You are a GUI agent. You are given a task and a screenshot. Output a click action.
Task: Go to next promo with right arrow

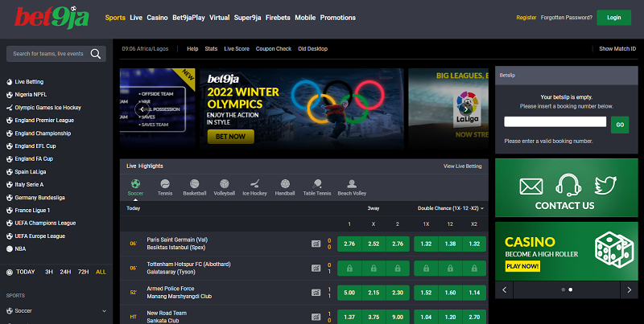point(629,290)
